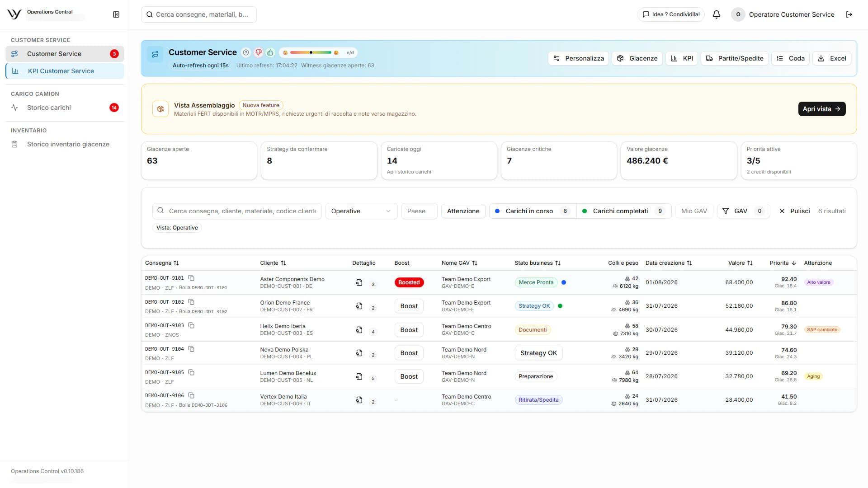The width and height of the screenshot is (868, 488).
Task: Collapse the sidebar panel icon
Action: [116, 14]
